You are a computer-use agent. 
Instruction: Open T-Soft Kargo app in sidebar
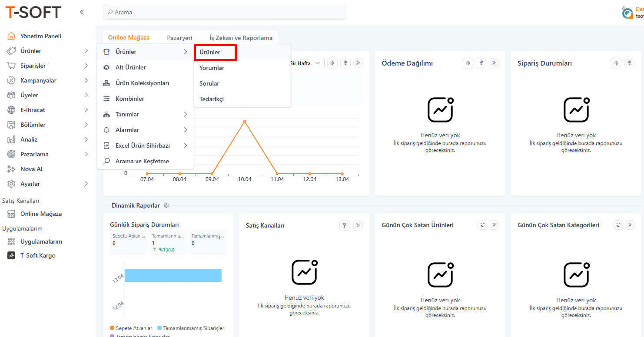tap(38, 255)
